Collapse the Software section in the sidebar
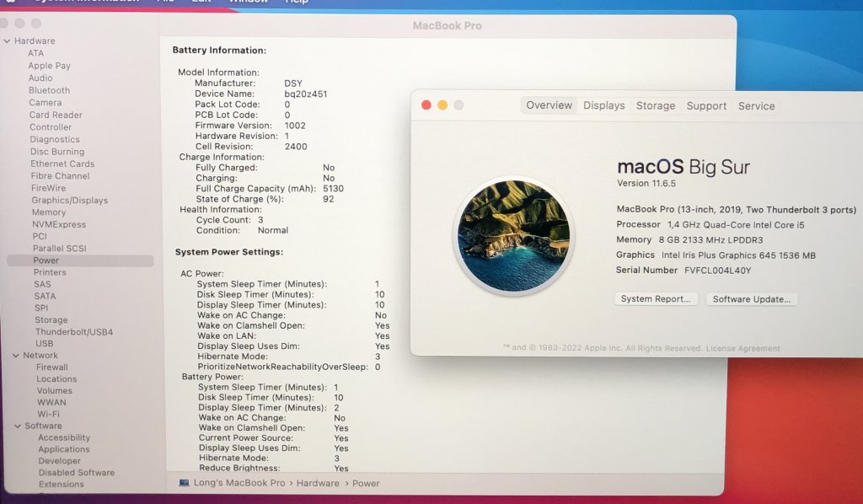 coord(18,426)
